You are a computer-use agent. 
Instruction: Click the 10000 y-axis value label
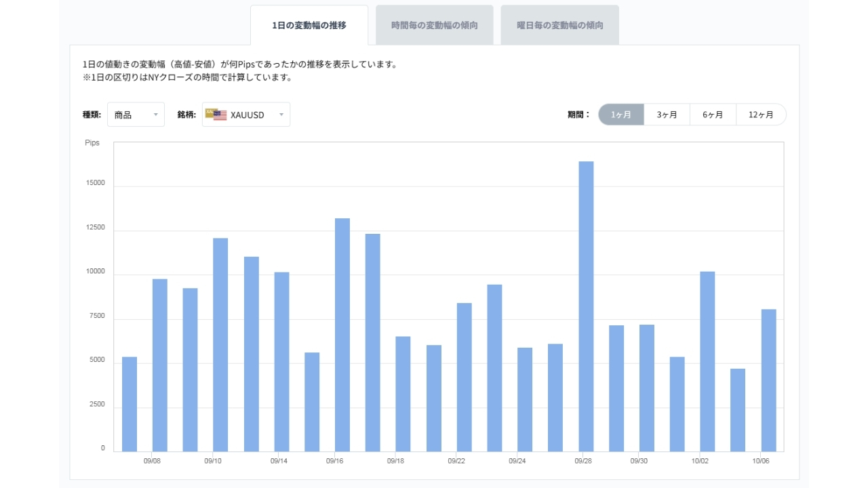[x=95, y=272]
